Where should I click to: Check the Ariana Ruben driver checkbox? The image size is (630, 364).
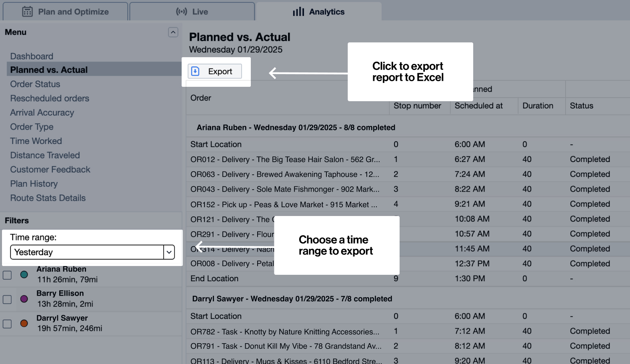(7, 275)
